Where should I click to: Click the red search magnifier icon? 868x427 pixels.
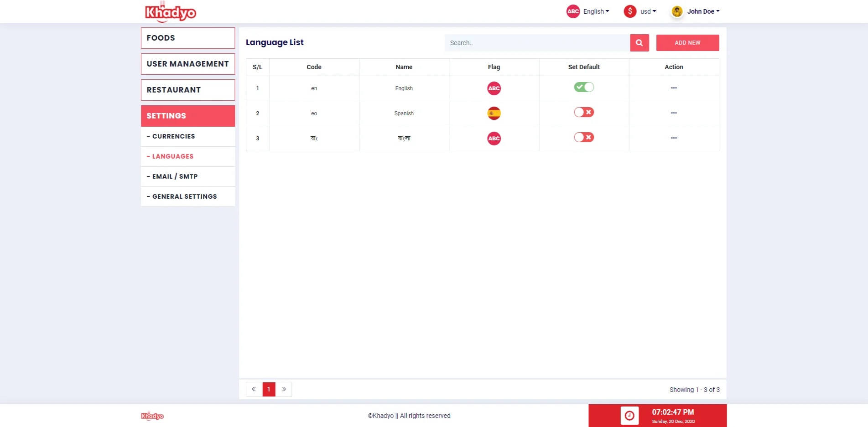pos(639,43)
